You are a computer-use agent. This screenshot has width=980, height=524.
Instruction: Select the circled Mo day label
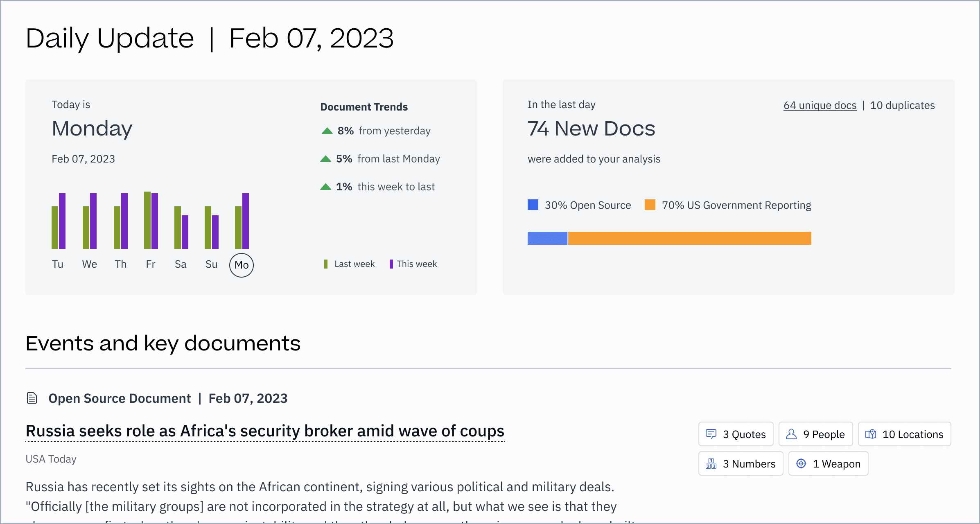coord(242,265)
